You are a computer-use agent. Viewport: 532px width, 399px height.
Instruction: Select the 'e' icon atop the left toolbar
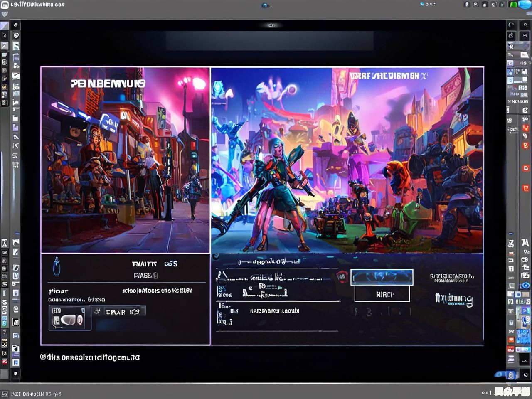(16, 25)
